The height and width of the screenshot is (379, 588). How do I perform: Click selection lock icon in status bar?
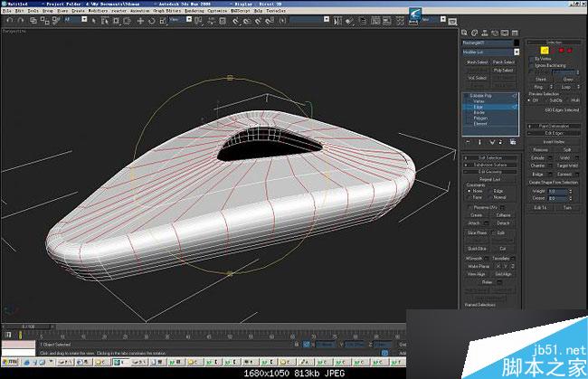point(296,344)
